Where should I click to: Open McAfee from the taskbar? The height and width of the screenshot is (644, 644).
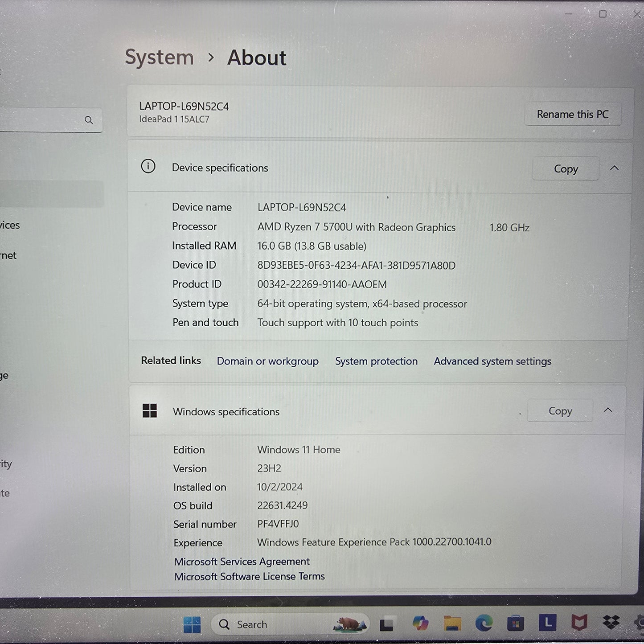pos(579,622)
